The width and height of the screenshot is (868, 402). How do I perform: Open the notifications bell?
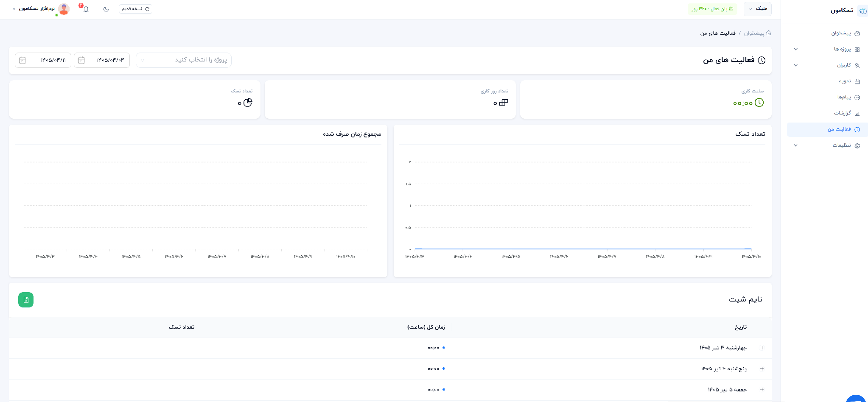pos(86,9)
